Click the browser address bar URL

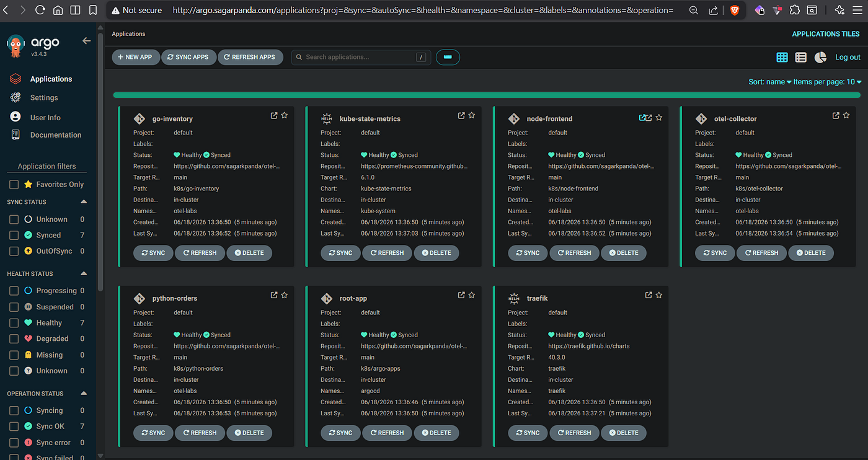[x=423, y=10]
